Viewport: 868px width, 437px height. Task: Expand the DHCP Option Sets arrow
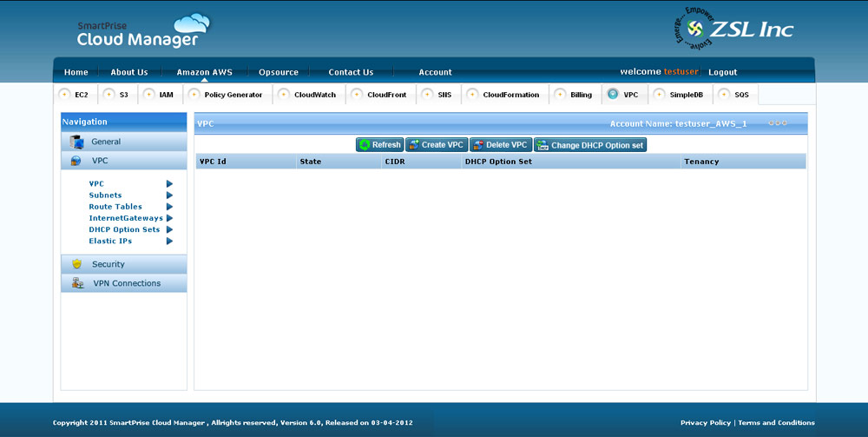169,229
